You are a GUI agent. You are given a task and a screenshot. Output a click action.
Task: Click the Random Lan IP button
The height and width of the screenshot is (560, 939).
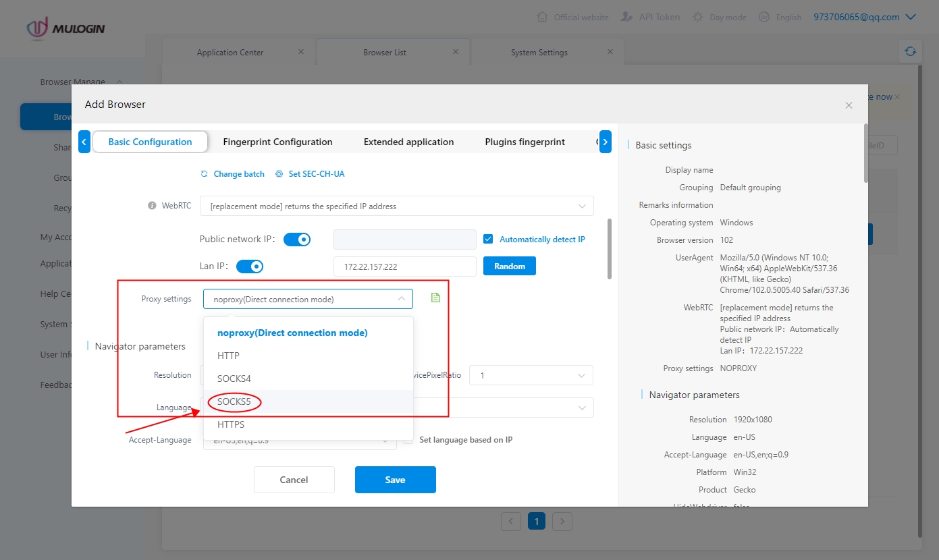pyautogui.click(x=509, y=267)
